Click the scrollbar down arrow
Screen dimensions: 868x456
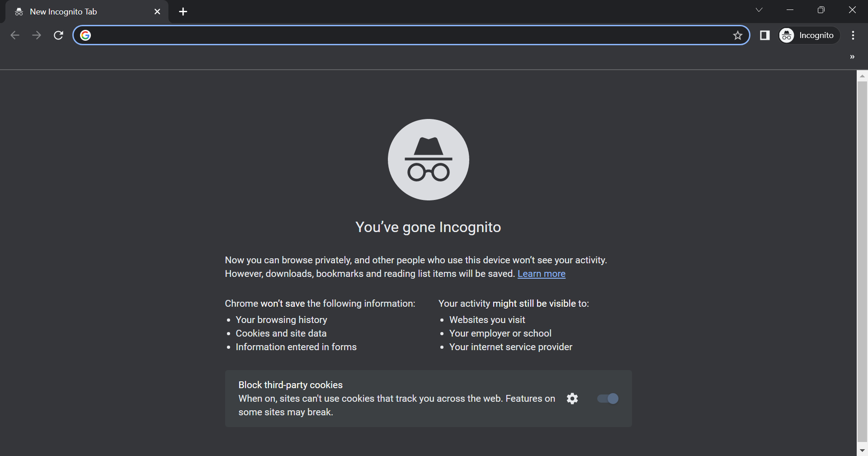coord(862,451)
